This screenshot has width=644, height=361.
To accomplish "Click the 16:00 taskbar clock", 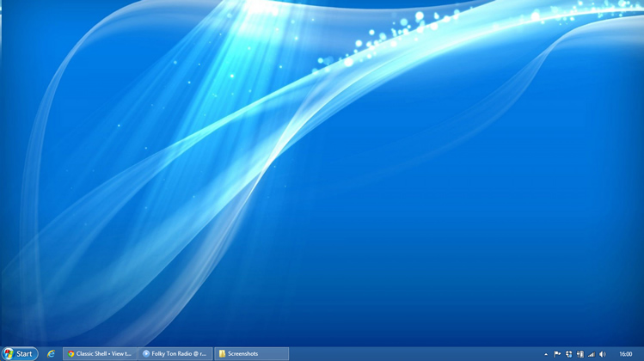I will click(x=626, y=354).
